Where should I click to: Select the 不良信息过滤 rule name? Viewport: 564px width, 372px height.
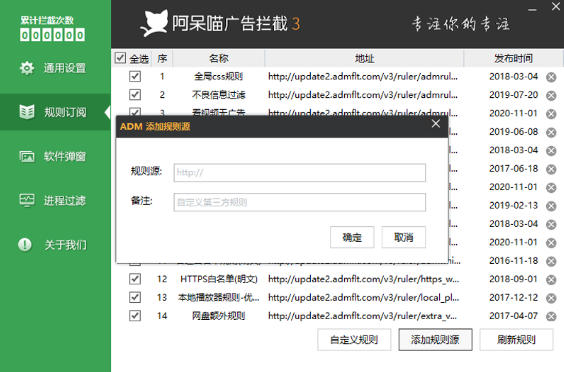click(219, 95)
